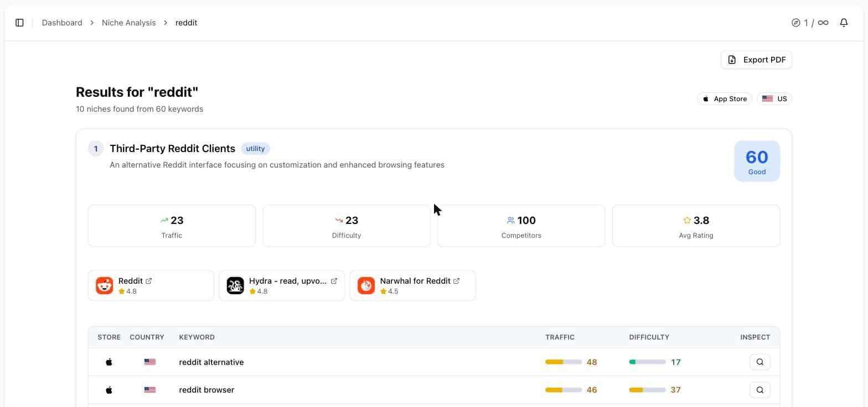Click the Store column header
The width and height of the screenshot is (868, 407).
[x=109, y=337]
